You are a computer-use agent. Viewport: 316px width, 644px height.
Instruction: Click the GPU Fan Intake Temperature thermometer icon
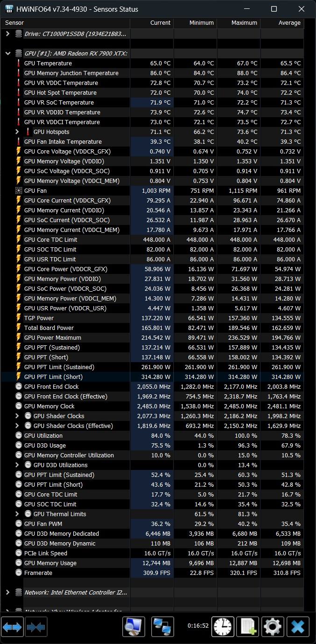pos(19,141)
